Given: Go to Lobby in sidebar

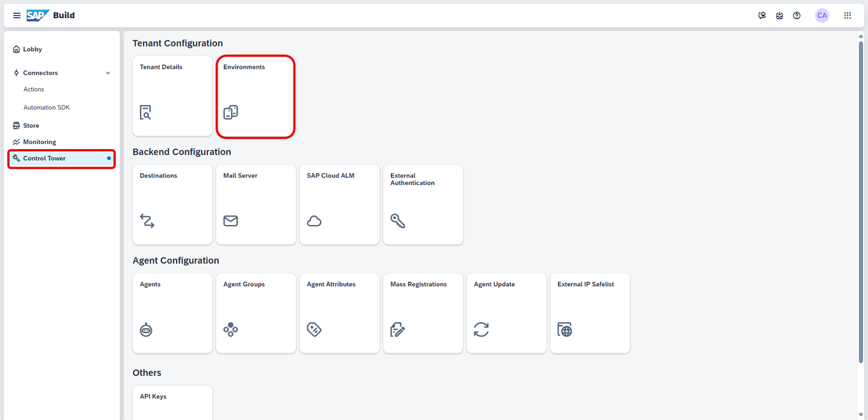Looking at the screenshot, I should (61, 49).
